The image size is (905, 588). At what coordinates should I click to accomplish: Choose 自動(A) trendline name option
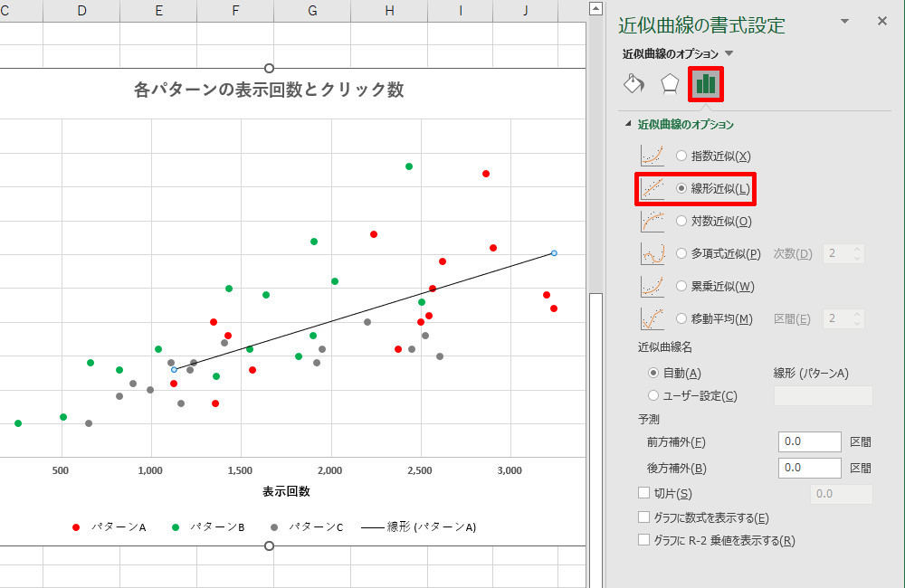[653, 374]
